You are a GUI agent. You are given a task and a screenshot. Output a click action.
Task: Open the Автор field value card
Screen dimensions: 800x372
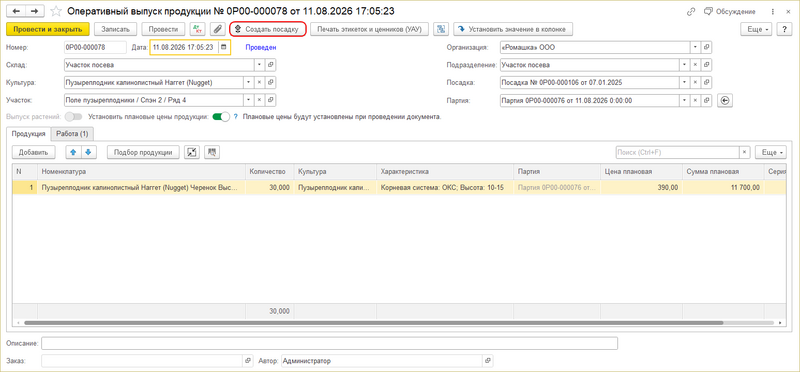click(489, 361)
